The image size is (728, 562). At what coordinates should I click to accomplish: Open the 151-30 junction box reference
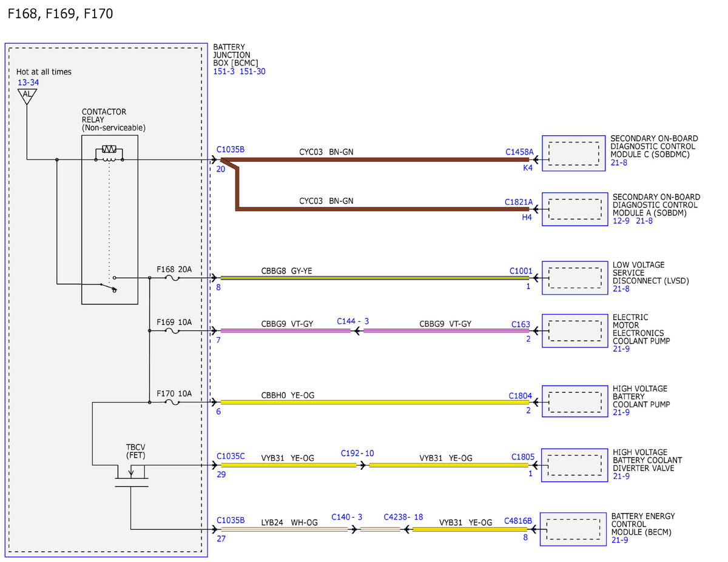tap(253, 71)
